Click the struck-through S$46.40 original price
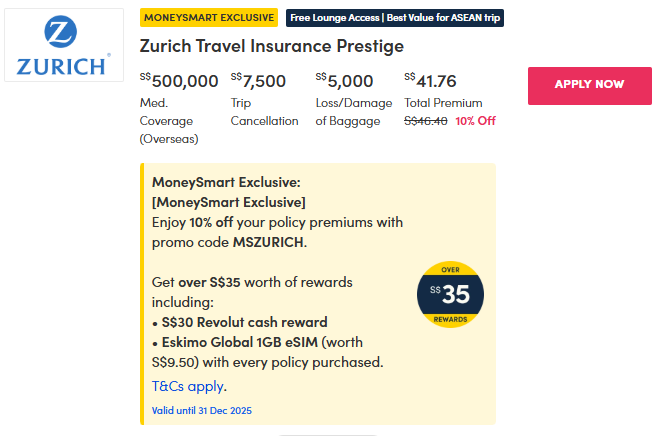657x436 pixels. [426, 121]
